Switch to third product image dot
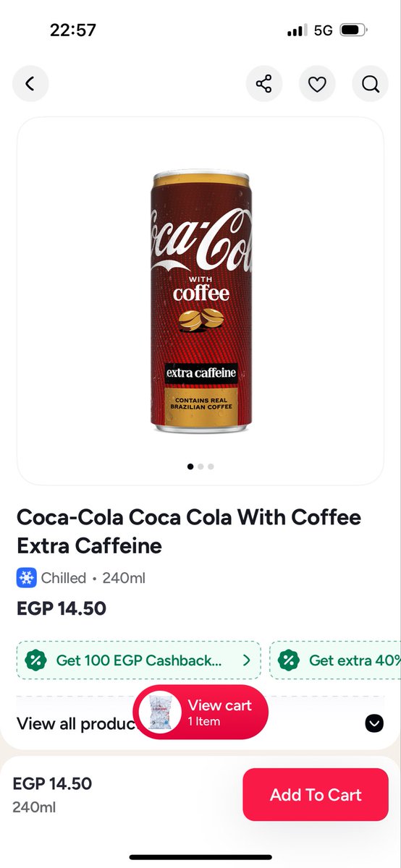The width and height of the screenshot is (401, 868). click(x=211, y=467)
